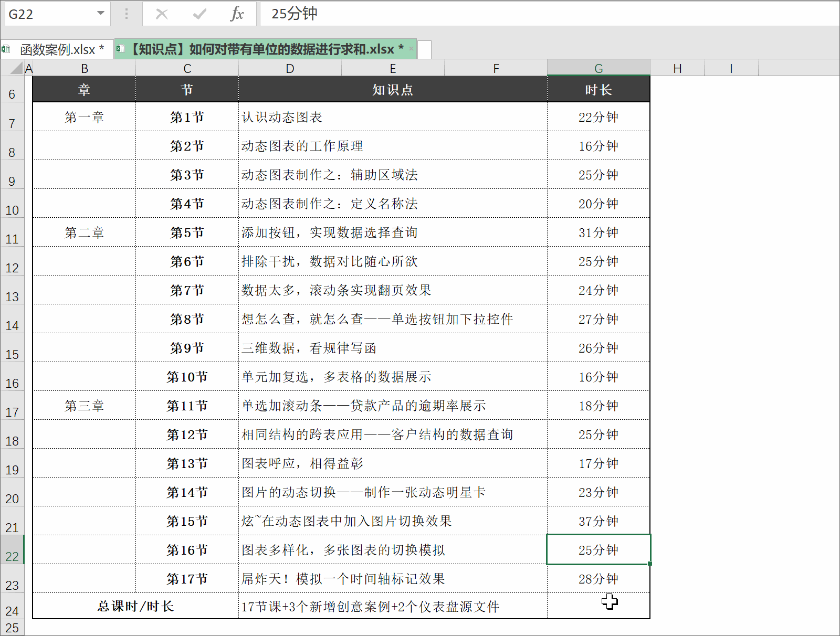Click the 图表呼应，相得益彰 cell
840x636 pixels.
[393, 463]
